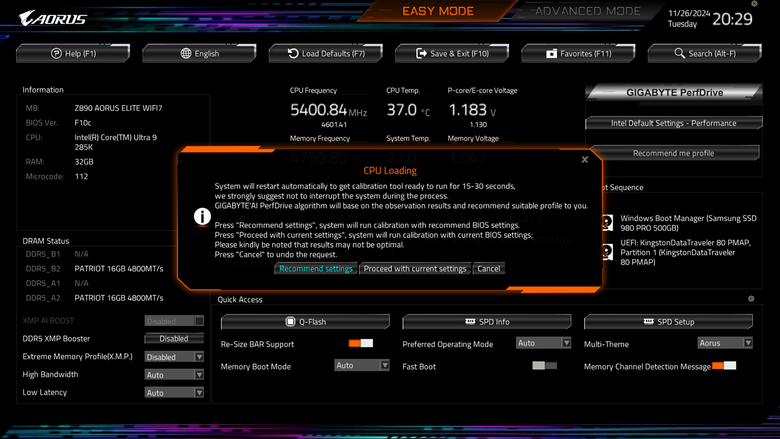The image size is (780, 439).
Task: Click Save & Exit (F10)
Action: [x=452, y=53]
